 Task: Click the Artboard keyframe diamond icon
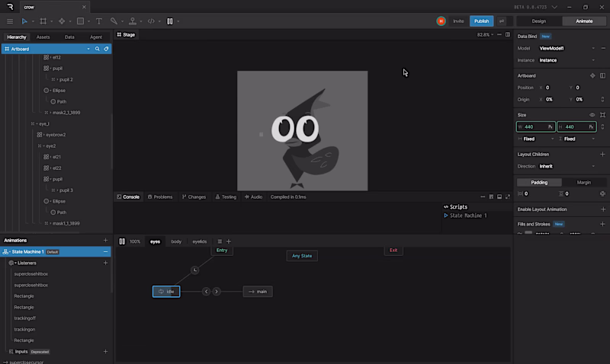click(592, 75)
